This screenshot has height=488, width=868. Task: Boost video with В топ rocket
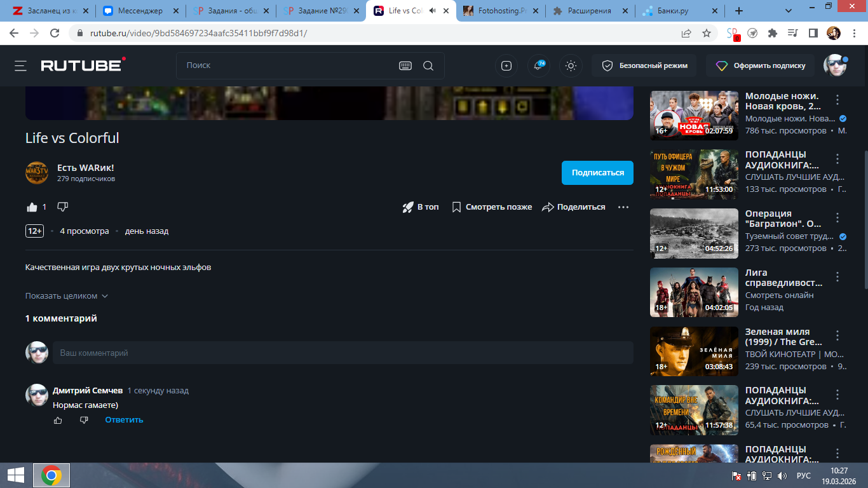[x=420, y=207]
